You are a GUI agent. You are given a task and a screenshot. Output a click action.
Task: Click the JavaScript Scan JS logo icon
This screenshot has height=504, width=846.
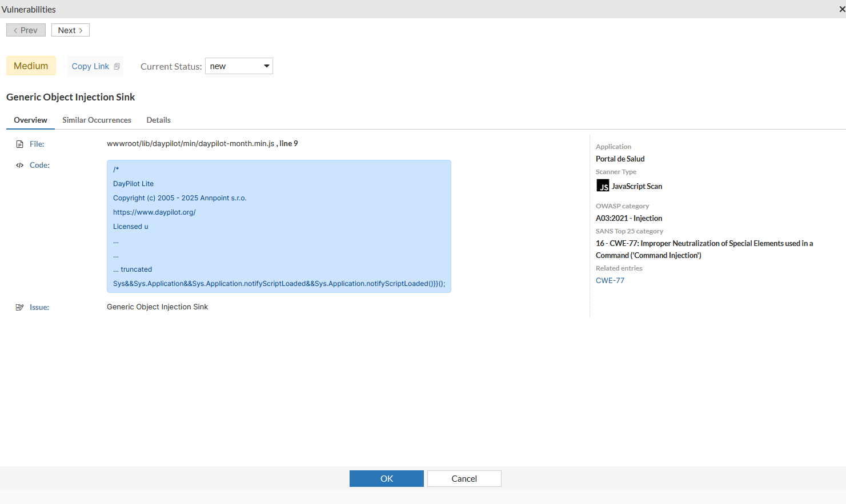click(603, 186)
